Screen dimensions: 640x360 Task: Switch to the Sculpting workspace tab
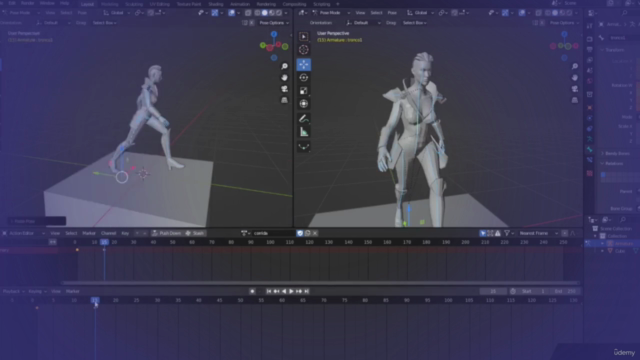pyautogui.click(x=134, y=4)
